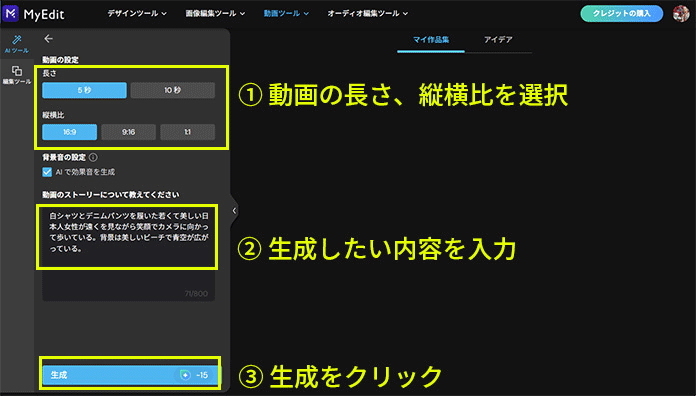Image resolution: width=696 pixels, height=396 pixels.
Task: Select the 5秒 video length option
Action: (x=84, y=90)
